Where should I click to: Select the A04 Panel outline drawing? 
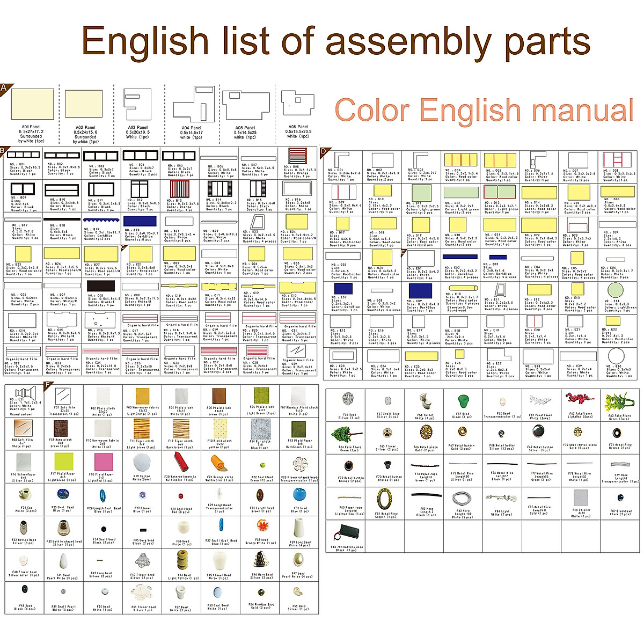point(192,105)
